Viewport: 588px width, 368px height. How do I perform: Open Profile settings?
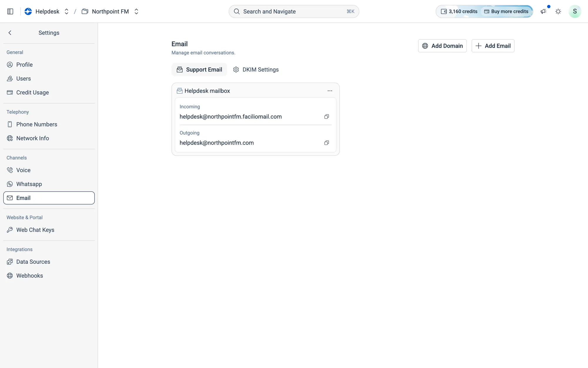tap(49, 65)
